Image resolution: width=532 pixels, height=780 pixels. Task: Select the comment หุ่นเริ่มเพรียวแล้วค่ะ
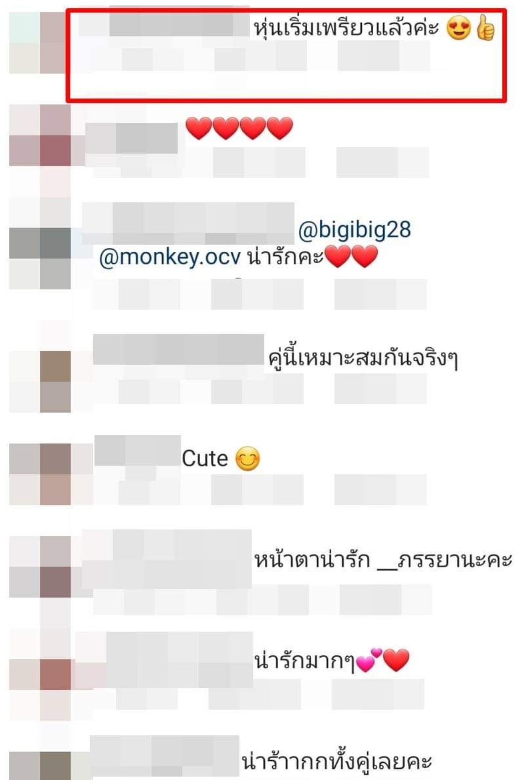(x=346, y=28)
